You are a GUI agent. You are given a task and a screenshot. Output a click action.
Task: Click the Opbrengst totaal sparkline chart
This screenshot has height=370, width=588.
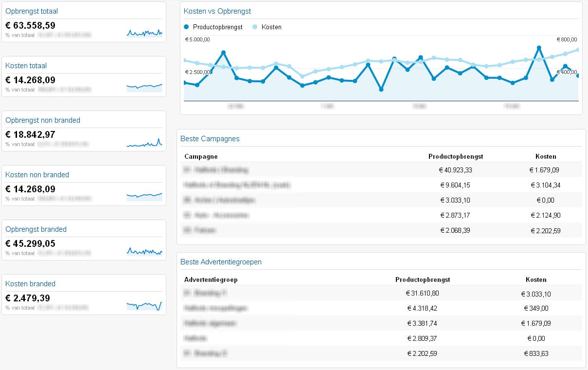[144, 32]
